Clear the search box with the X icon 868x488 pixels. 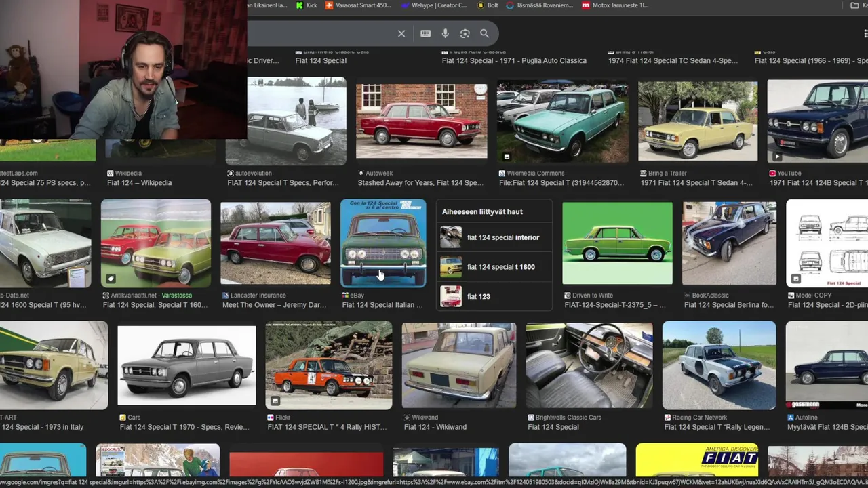click(401, 33)
